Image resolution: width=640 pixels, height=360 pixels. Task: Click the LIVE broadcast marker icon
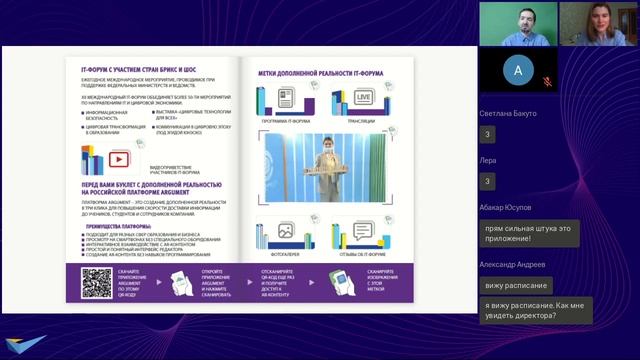click(x=363, y=98)
